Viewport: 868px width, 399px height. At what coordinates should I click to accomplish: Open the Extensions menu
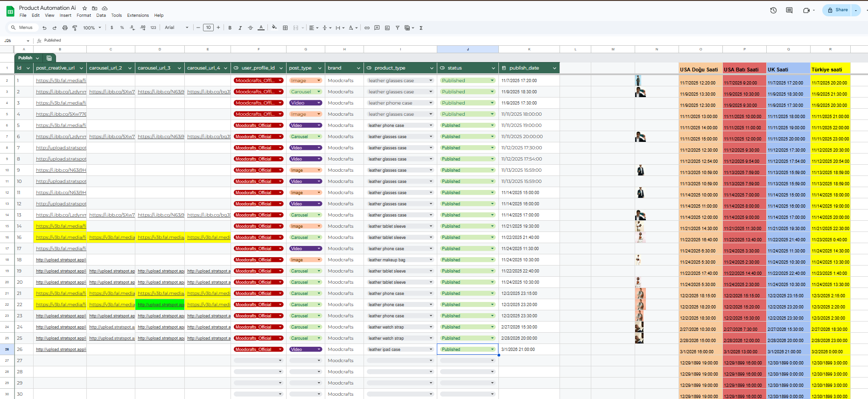pos(138,15)
